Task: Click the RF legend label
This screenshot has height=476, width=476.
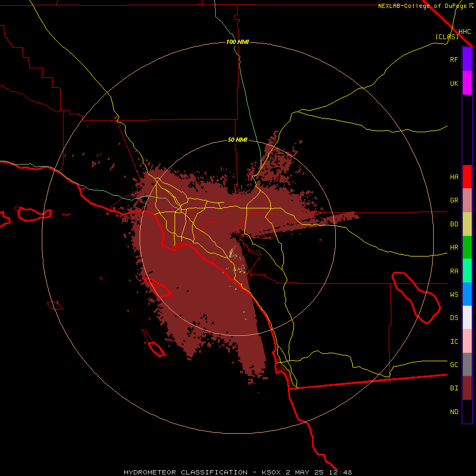Action: 454,59
